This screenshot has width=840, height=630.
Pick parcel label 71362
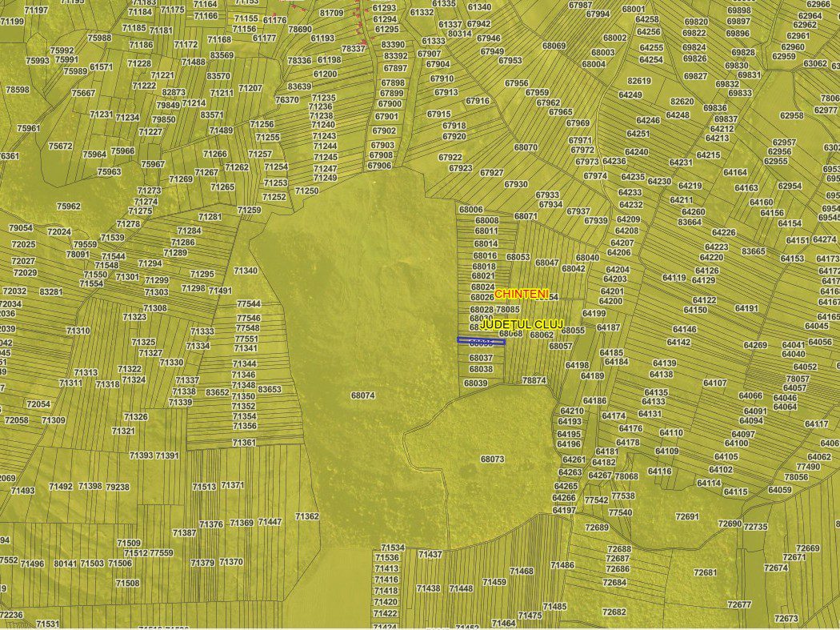click(307, 516)
